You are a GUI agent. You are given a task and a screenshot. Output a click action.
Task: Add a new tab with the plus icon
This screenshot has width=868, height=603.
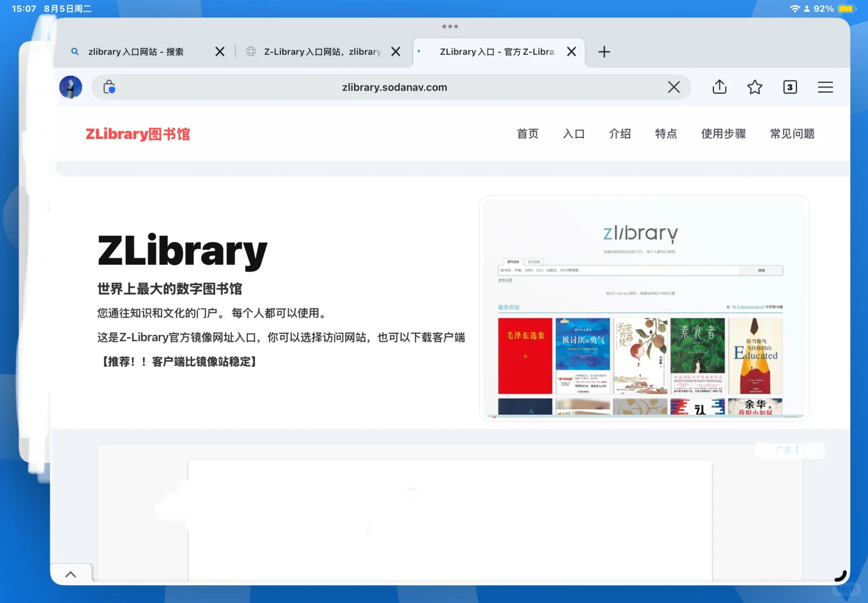pos(604,52)
